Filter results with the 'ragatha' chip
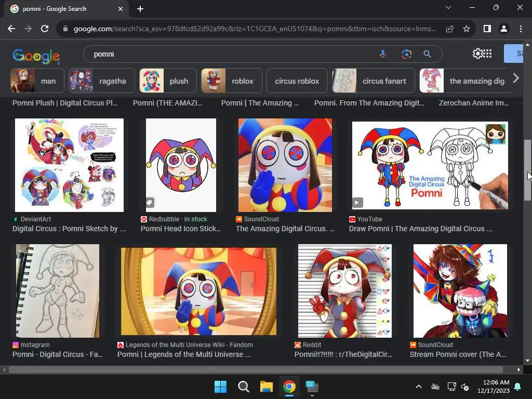 (101, 81)
